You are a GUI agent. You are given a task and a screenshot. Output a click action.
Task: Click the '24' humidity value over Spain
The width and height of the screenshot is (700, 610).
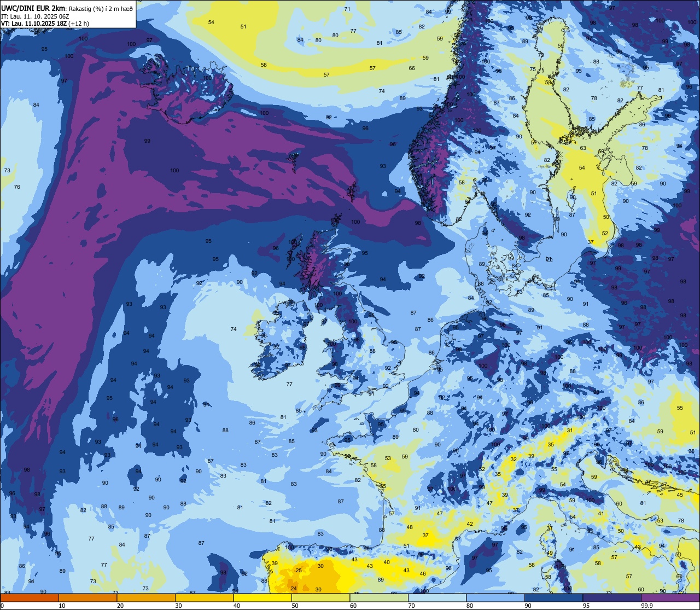pyautogui.click(x=294, y=589)
